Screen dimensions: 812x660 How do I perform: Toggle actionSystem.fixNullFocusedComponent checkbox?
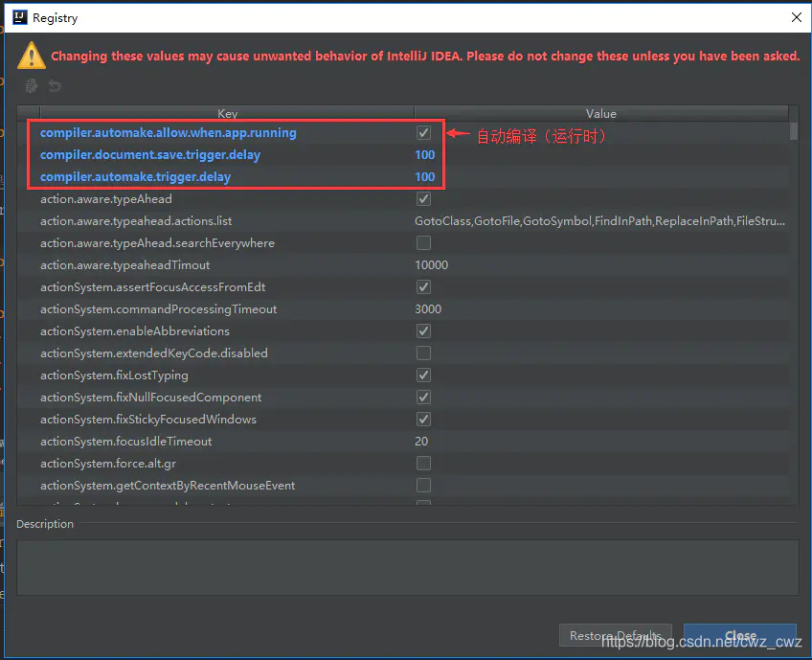pos(423,397)
